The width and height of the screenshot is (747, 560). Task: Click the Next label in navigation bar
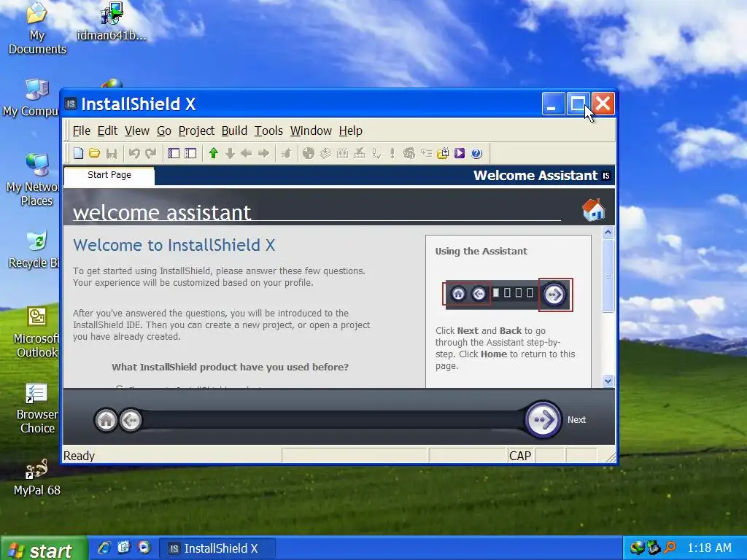pos(576,420)
